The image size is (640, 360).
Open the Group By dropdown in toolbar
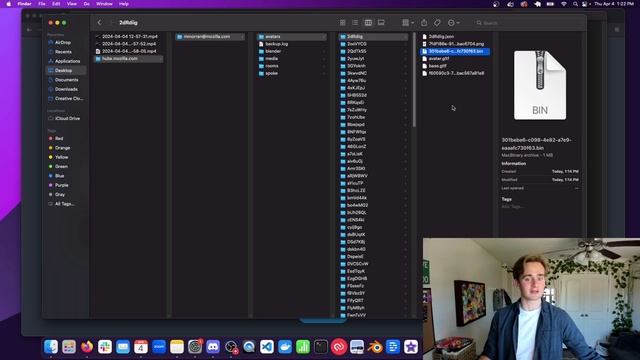pyautogui.click(x=408, y=23)
